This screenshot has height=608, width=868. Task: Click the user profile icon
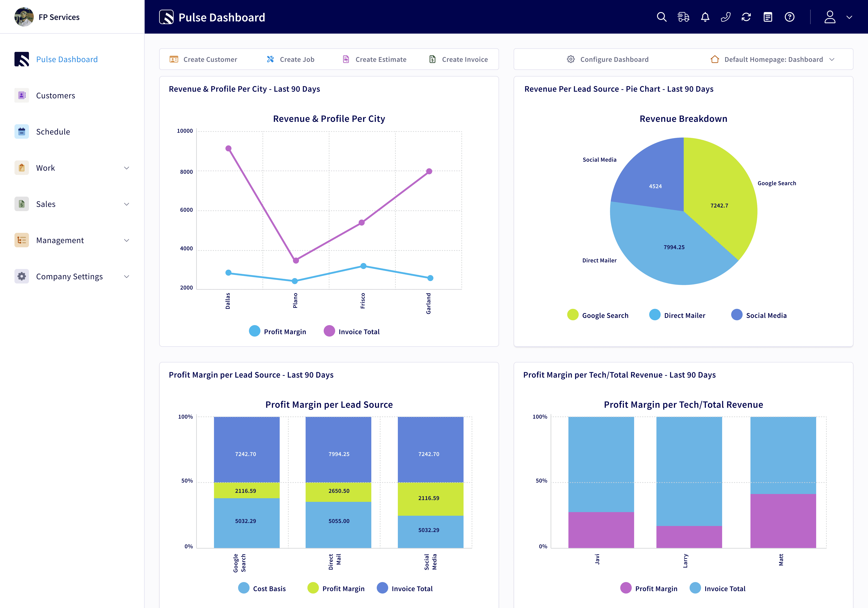(830, 17)
